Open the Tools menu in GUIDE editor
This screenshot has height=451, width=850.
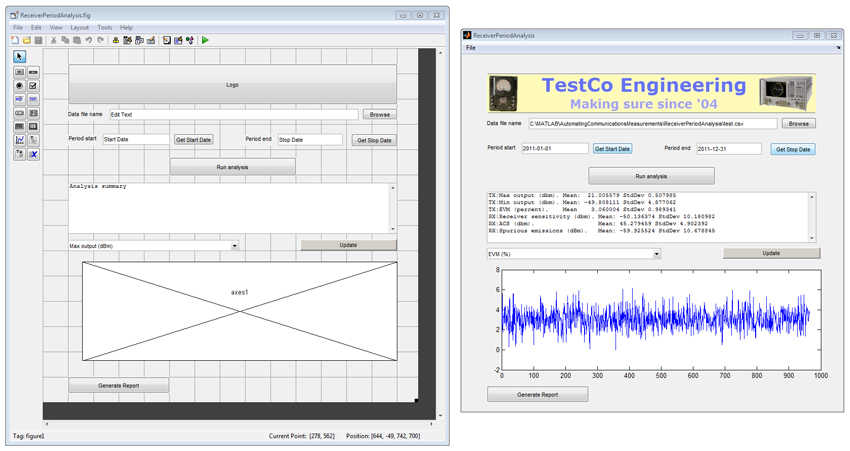tap(105, 28)
